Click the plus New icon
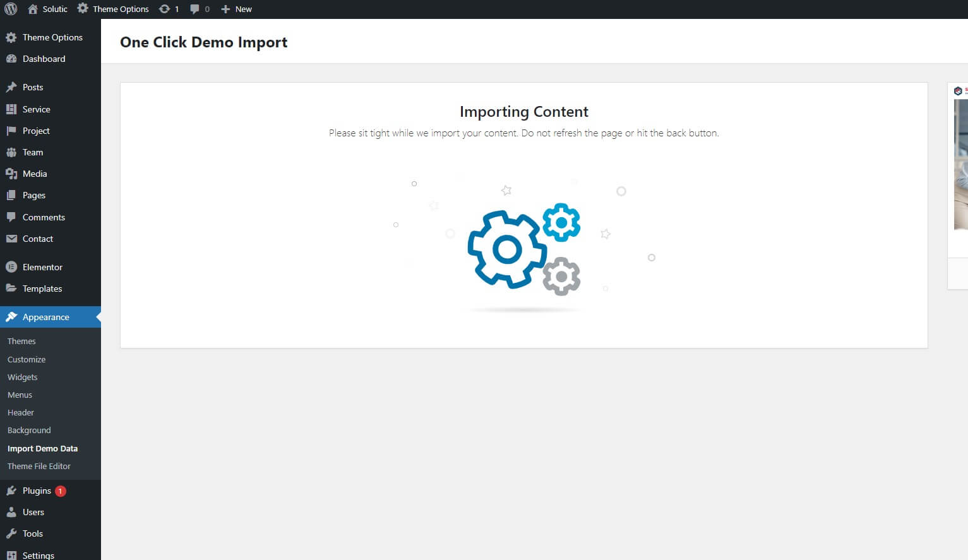The width and height of the screenshot is (968, 560). point(225,9)
